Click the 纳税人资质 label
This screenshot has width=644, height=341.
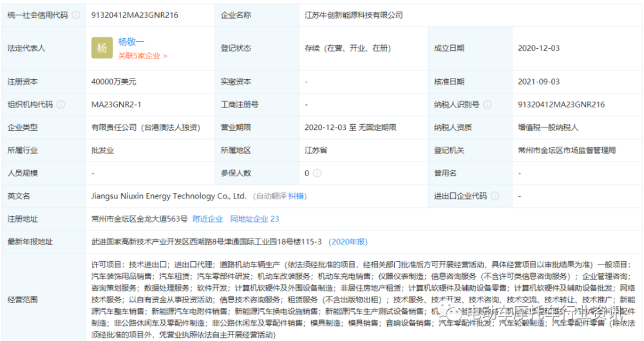click(453, 127)
